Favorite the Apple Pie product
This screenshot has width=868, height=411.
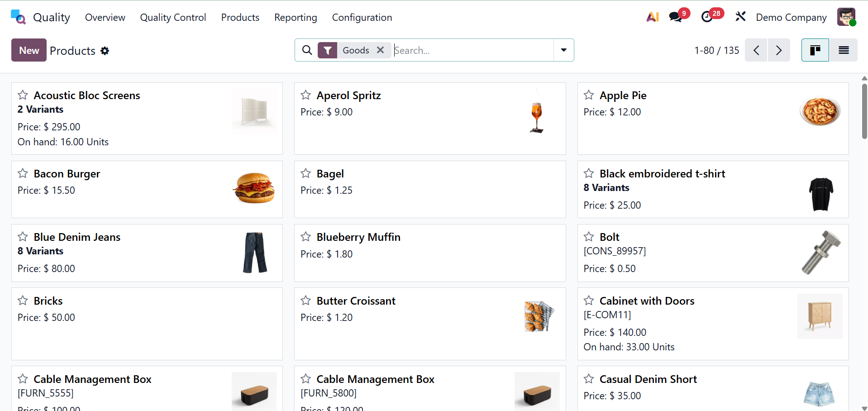(x=588, y=95)
